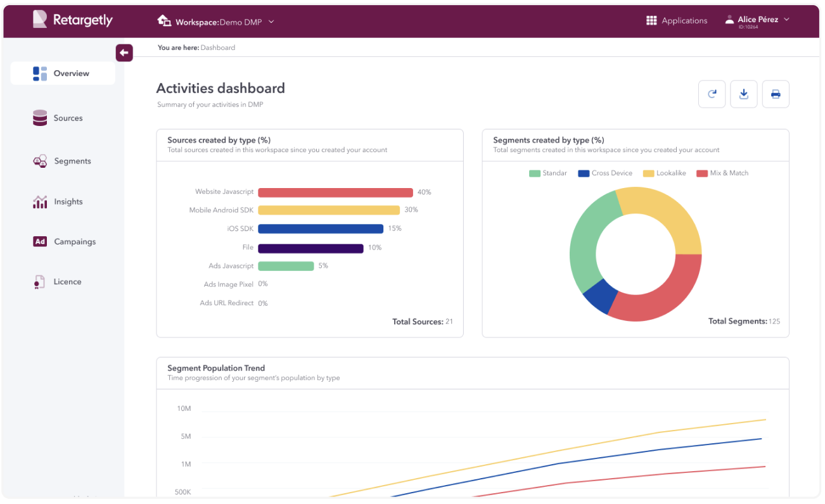
Task: Download the dashboard report
Action: pyautogui.click(x=744, y=94)
